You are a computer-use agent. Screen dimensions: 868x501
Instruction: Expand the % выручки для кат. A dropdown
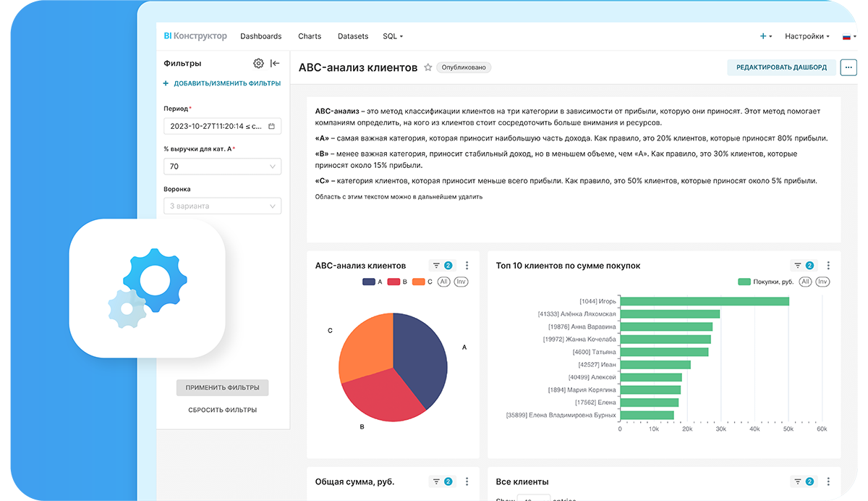(273, 167)
